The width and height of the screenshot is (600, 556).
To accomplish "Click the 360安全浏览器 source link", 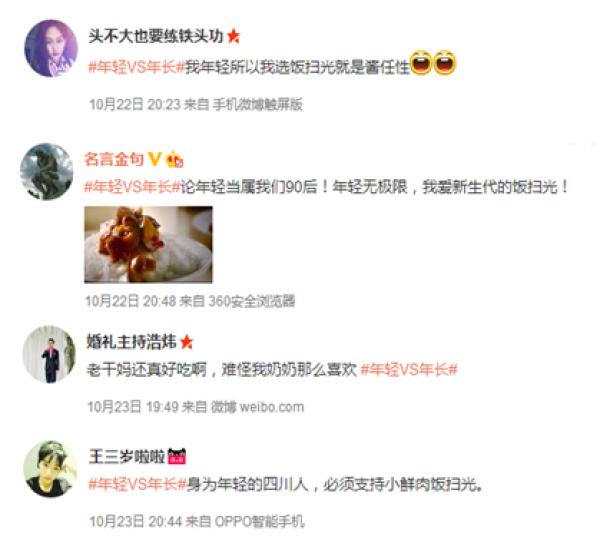I will 252,301.
